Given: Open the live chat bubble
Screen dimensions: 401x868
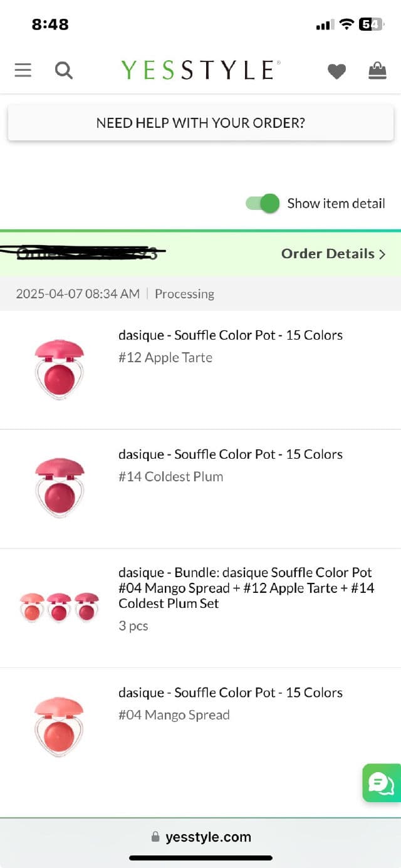Looking at the screenshot, I should [381, 783].
